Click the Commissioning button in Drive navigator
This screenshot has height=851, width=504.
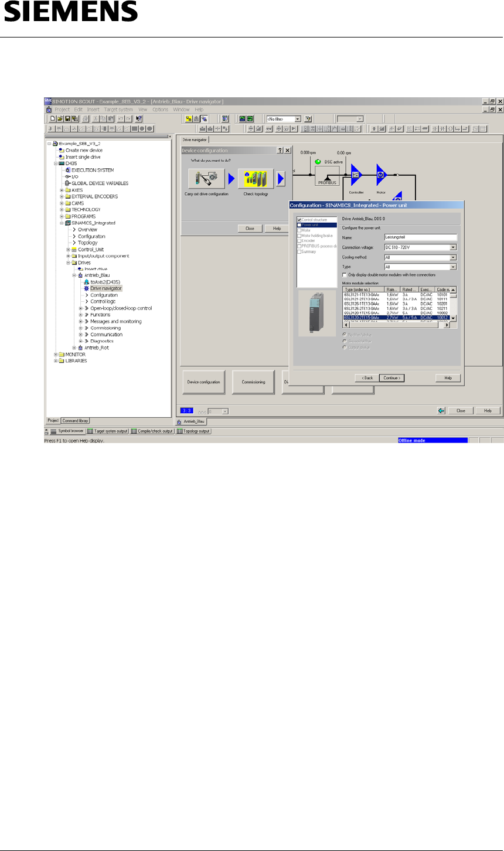point(253,382)
